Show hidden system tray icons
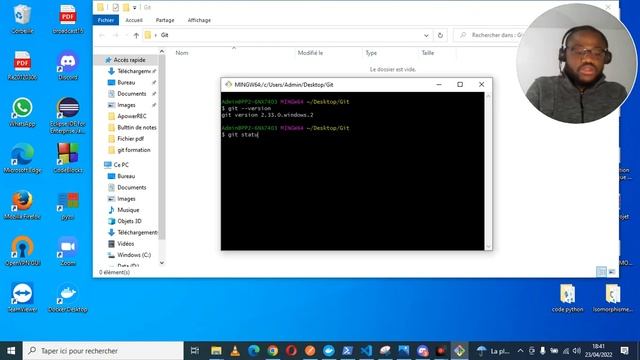The height and width of the screenshot is (360, 640). point(520,351)
